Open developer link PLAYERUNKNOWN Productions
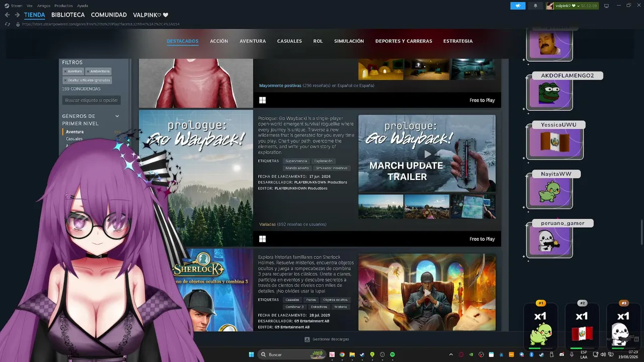This screenshot has height=362, width=644. (320, 183)
